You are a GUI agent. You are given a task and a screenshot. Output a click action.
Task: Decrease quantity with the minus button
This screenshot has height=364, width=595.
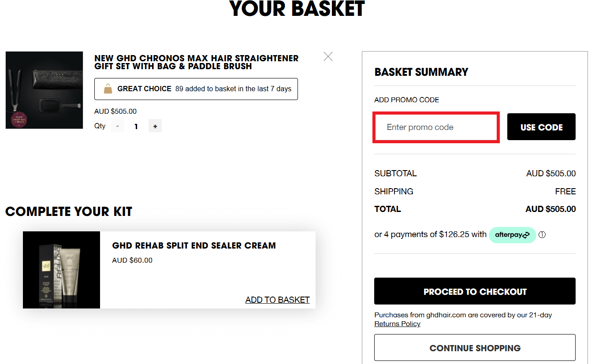coord(117,126)
